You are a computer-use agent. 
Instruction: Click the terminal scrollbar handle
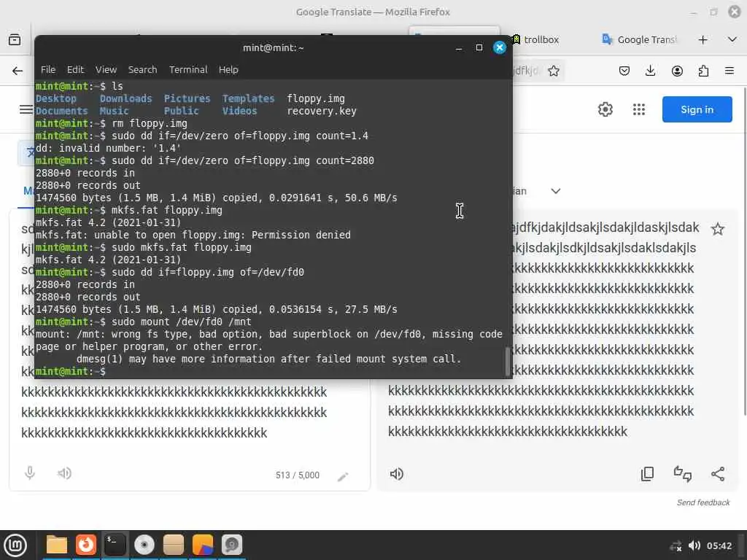pyautogui.click(x=508, y=362)
